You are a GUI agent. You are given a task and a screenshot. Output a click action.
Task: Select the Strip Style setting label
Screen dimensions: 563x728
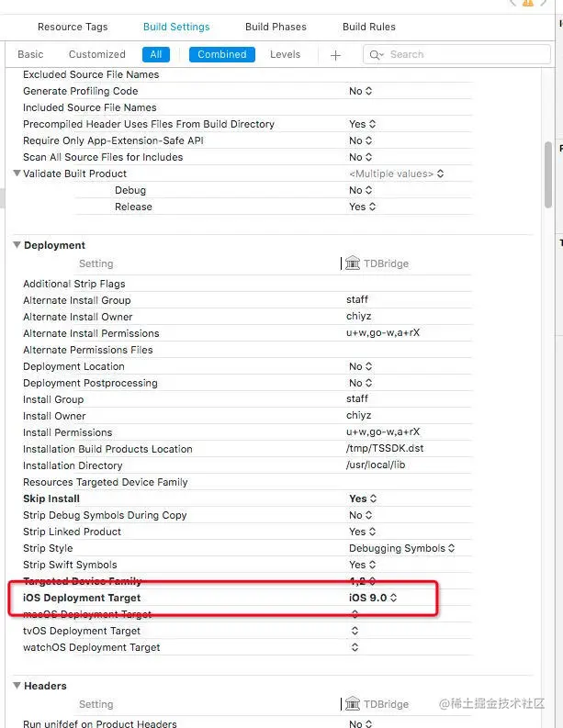pos(48,548)
